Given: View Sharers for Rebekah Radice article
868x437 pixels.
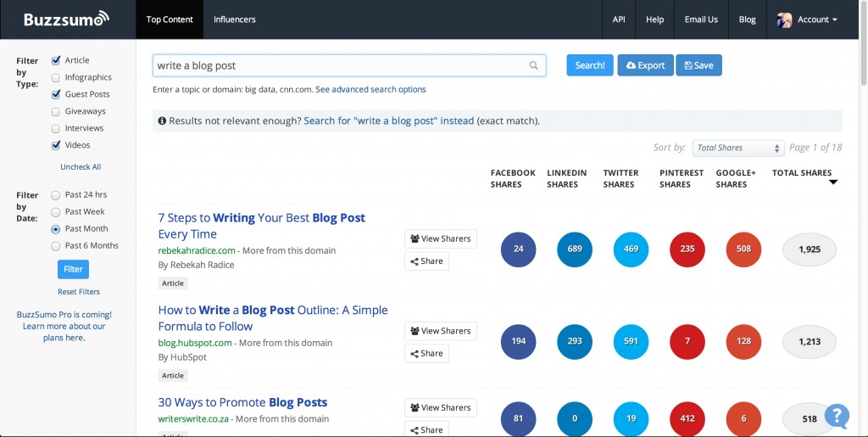Looking at the screenshot, I should point(441,238).
